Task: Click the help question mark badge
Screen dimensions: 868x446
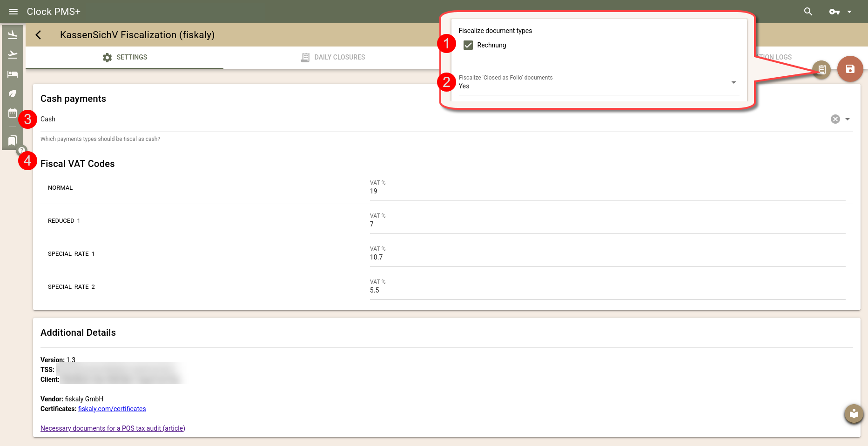Action: pyautogui.click(x=21, y=150)
